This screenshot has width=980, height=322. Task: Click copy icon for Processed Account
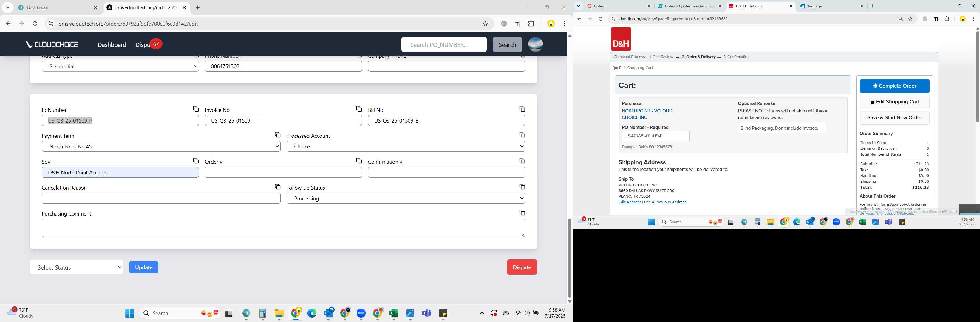click(x=522, y=135)
